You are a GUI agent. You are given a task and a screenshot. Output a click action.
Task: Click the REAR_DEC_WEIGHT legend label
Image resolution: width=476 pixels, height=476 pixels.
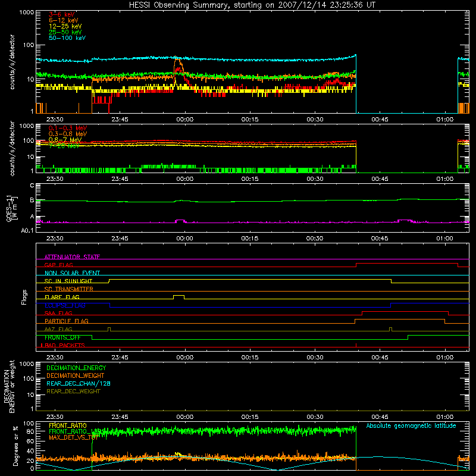point(73,392)
